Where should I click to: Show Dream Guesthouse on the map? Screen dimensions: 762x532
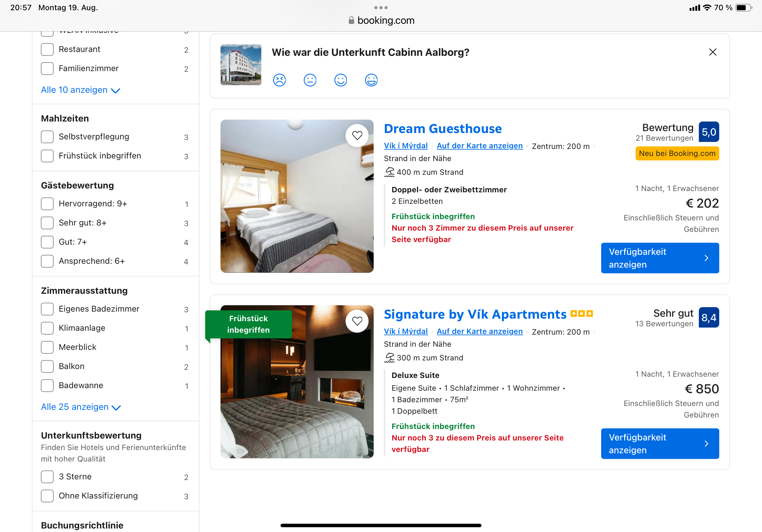[x=480, y=146]
